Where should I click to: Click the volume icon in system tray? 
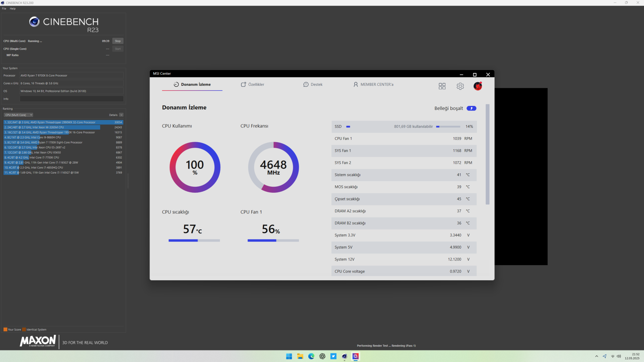click(619, 356)
